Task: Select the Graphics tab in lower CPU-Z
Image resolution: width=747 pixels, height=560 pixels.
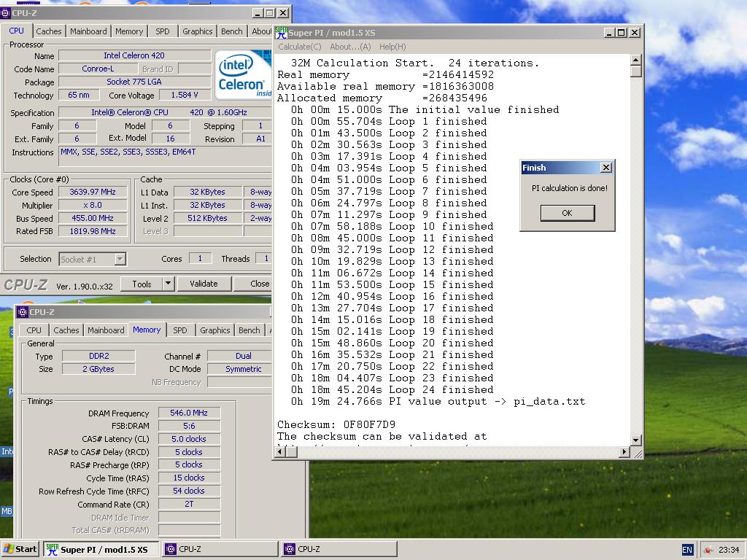Action: pyautogui.click(x=215, y=330)
